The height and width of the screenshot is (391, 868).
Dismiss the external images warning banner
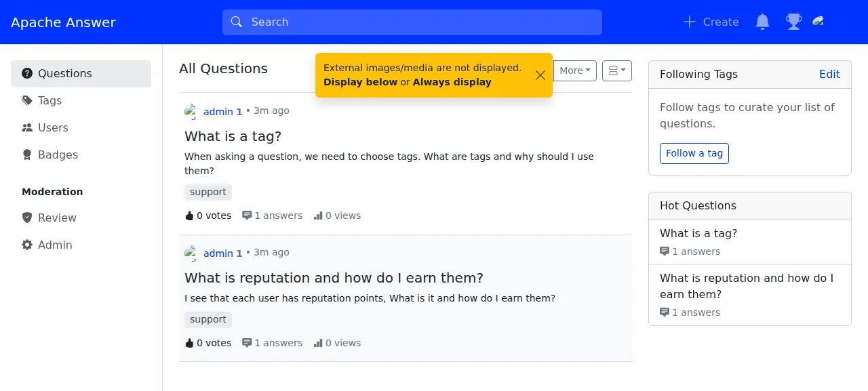click(540, 75)
